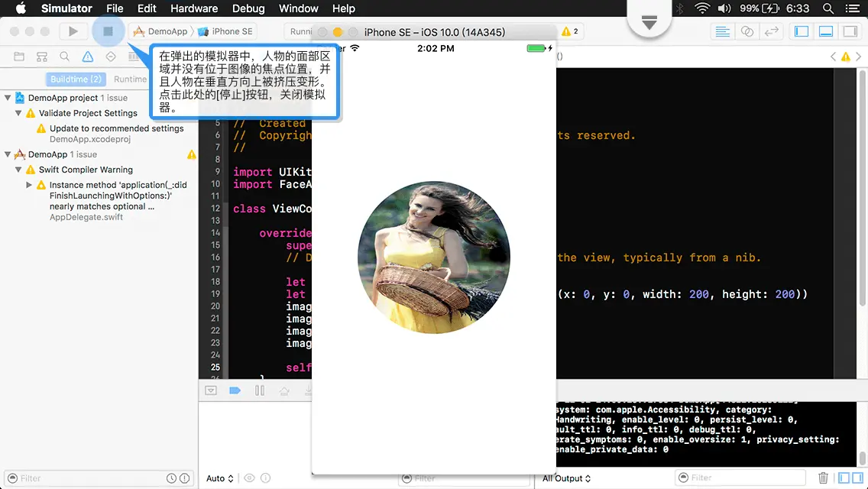The width and height of the screenshot is (868, 489).
Task: Open the test navigator diamond icon
Action: click(x=111, y=57)
